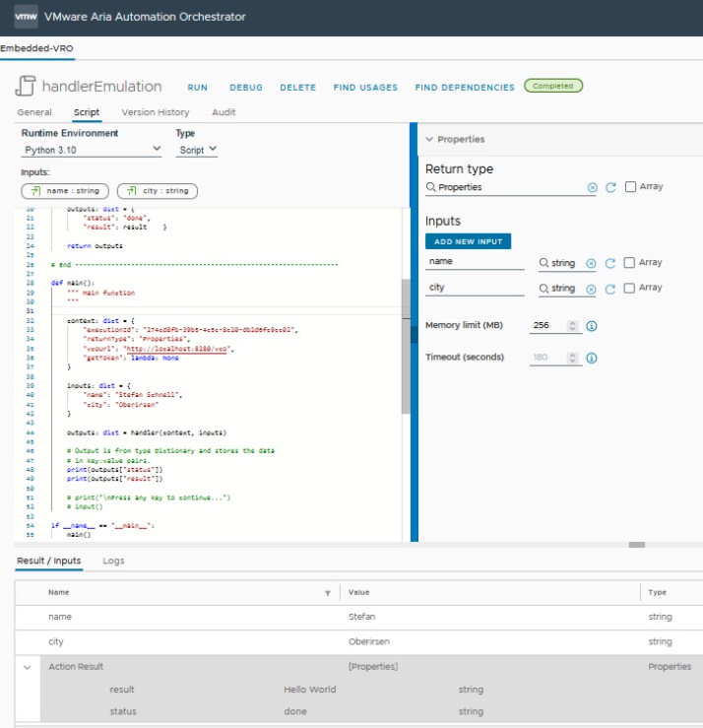Open the Runtime Environment Python 3.10 dropdown
The height and width of the screenshot is (728, 703).
92,150
